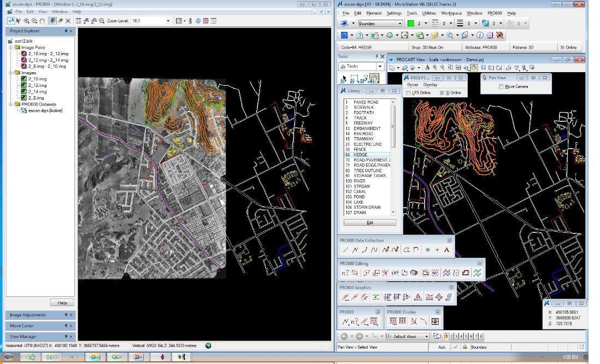Expand the Default Views dropdown
Image resolution: width=600 pixels, height=364 pixels.
426,336
